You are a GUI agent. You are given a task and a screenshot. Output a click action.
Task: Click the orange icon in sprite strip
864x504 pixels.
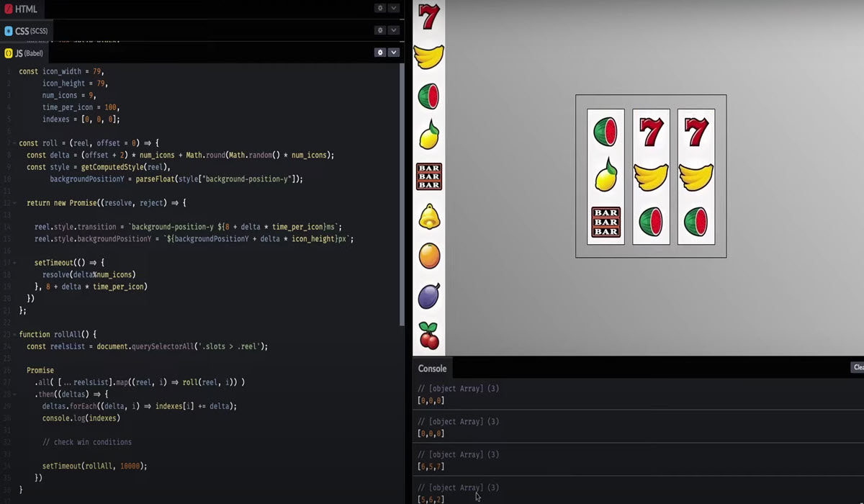coord(429,256)
